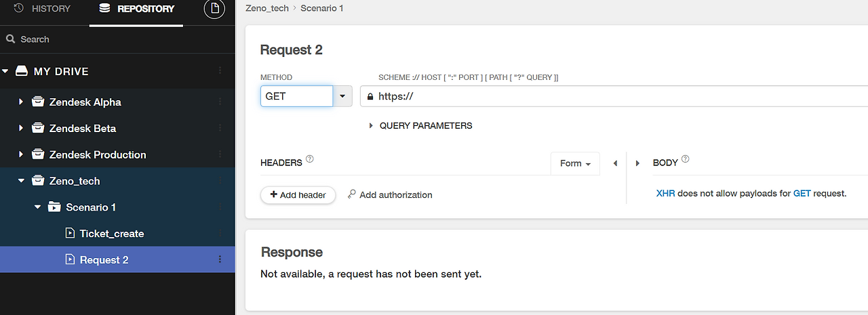
Task: Click the Add authorization link
Action: 390,194
